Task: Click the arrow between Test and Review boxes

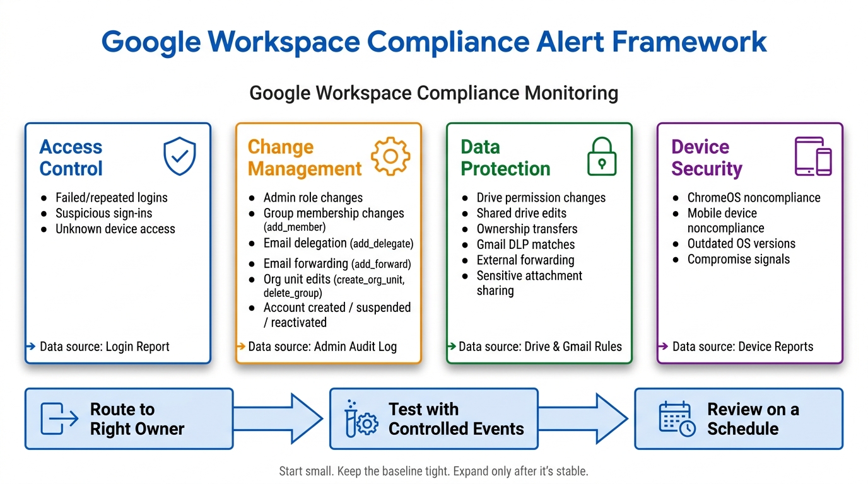Action: (583, 418)
